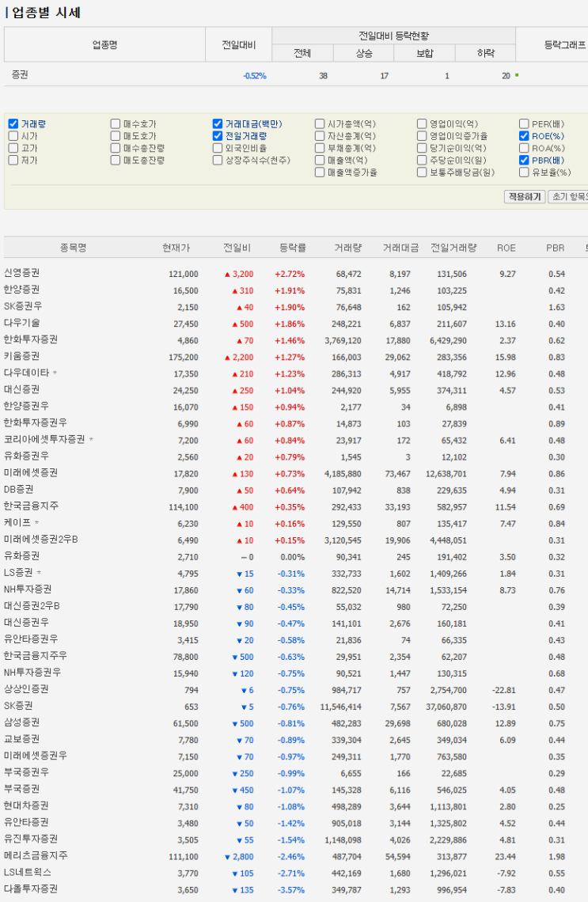Enable the 외국인비율 checkbox
Screen dimensions: 588x902
218,148
